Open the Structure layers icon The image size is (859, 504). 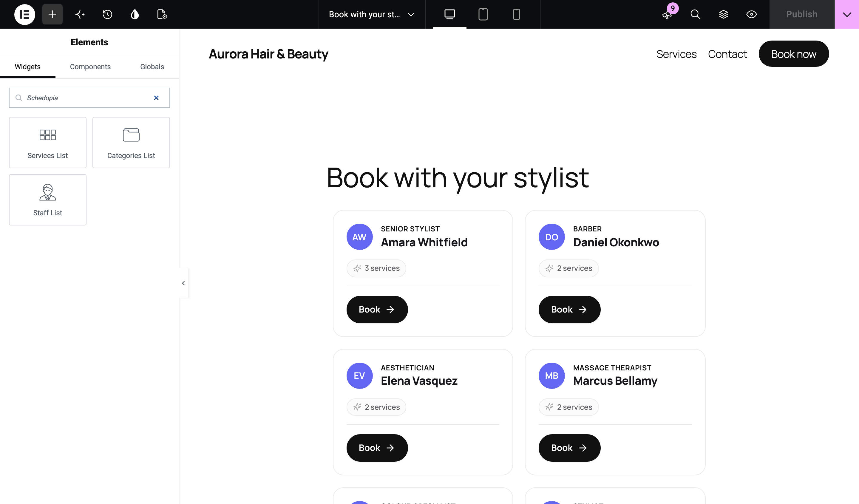723,14
